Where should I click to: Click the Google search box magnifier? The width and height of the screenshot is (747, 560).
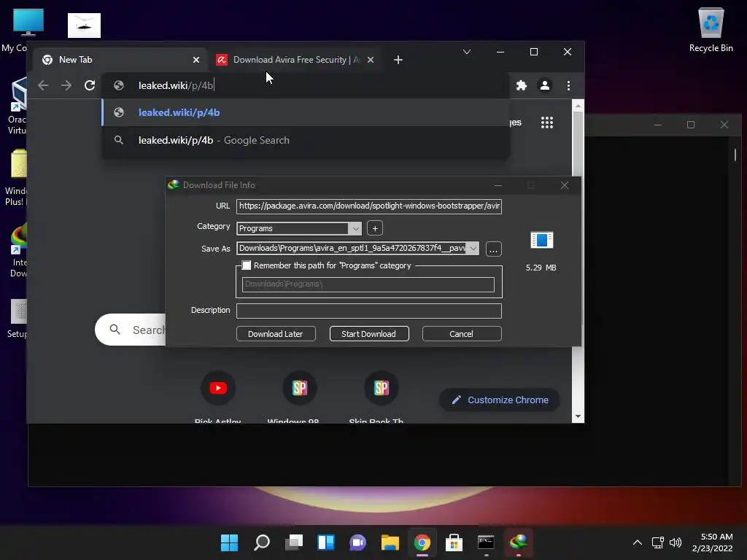pos(115,330)
